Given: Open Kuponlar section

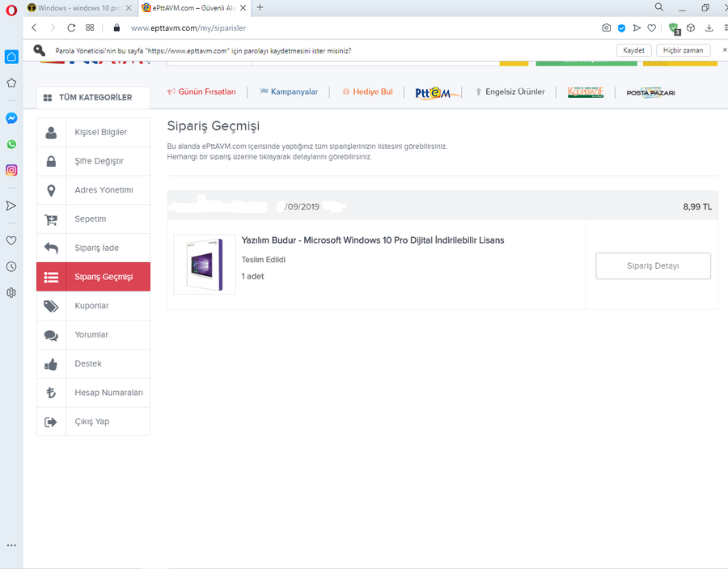Looking at the screenshot, I should pos(93,306).
